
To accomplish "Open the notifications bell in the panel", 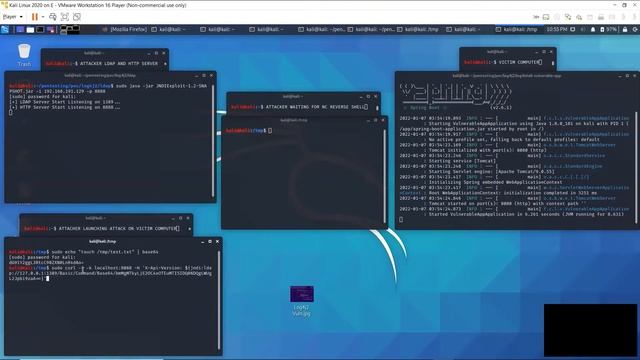I will coord(593,29).
